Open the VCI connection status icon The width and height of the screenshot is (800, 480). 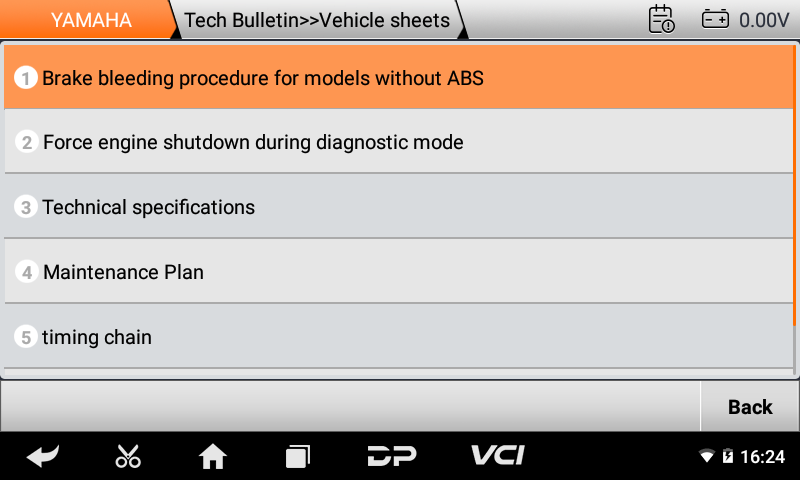498,455
